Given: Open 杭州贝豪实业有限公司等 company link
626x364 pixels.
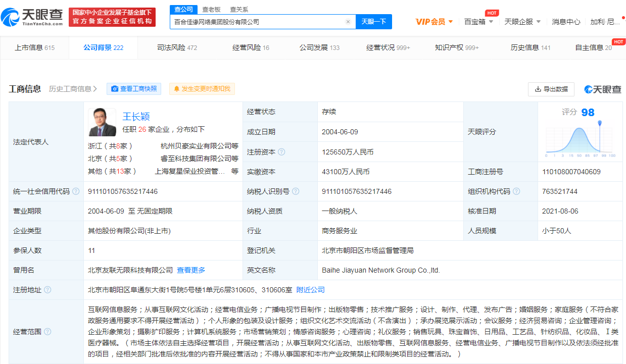Looking at the screenshot, I should click(x=200, y=146).
